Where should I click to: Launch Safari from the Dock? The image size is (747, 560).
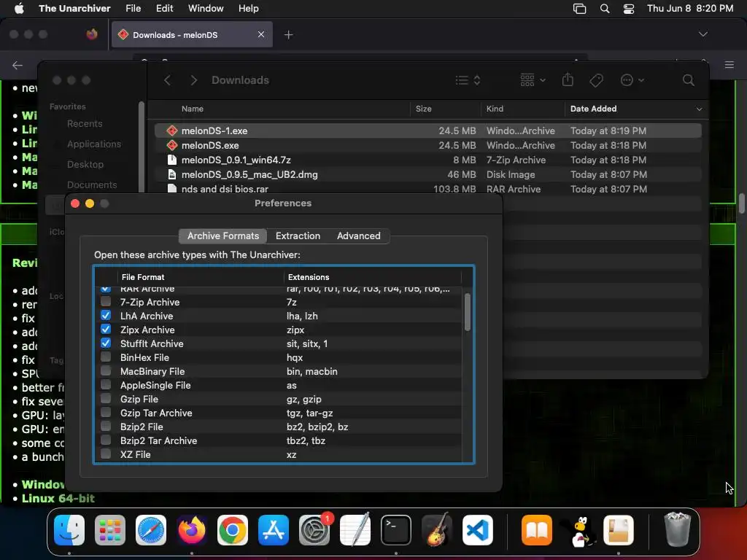pos(151,530)
